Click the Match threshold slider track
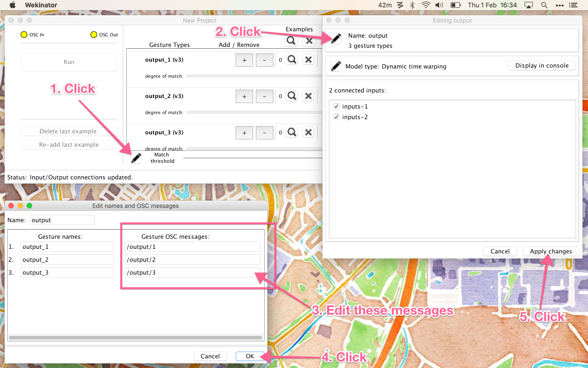588x368 pixels. pos(253,158)
